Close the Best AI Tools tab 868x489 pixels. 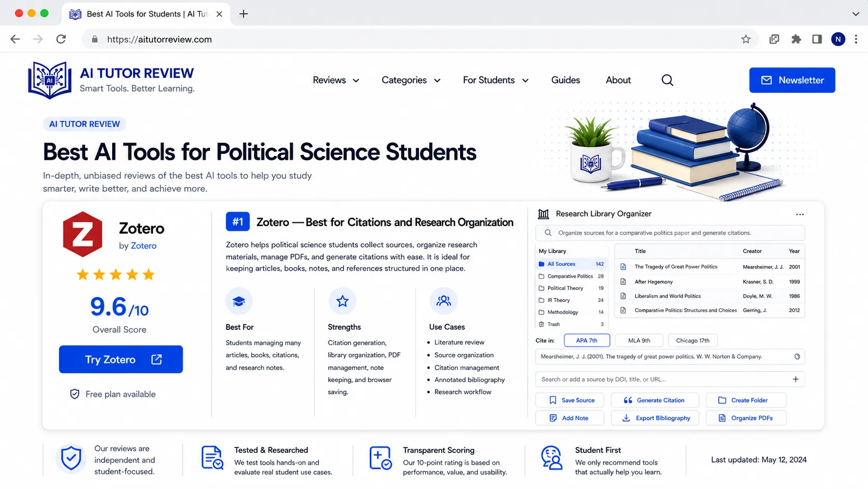(219, 14)
